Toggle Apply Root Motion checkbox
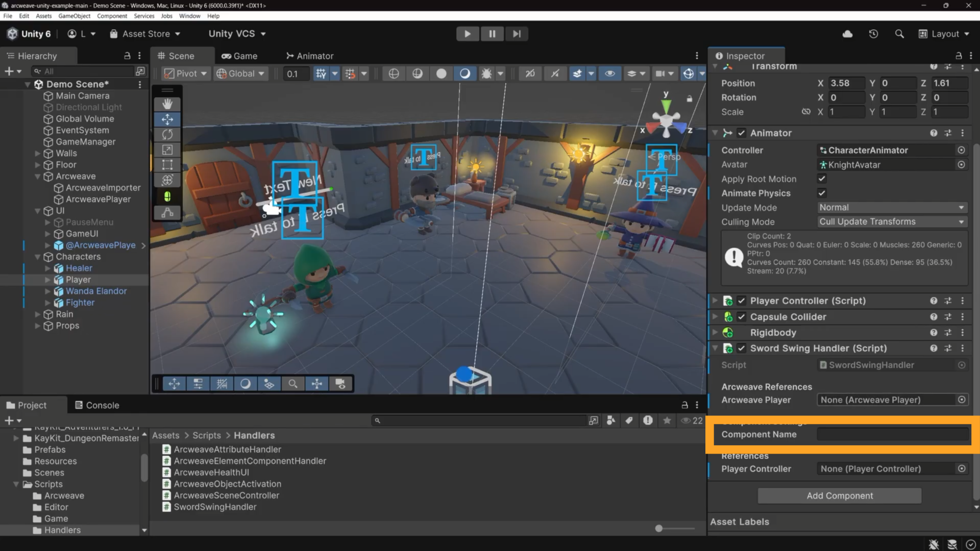 pyautogui.click(x=822, y=179)
